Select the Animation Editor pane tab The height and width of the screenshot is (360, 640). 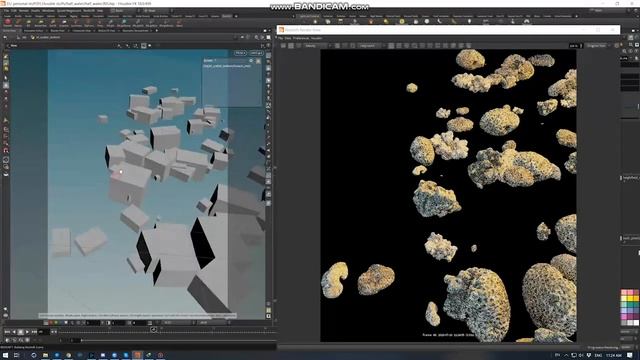click(33, 31)
